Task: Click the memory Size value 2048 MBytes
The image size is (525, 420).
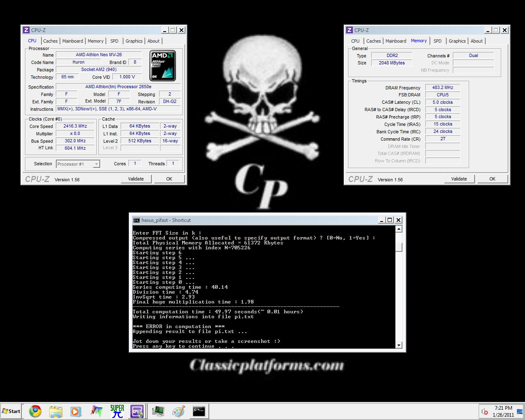Action: click(392, 63)
